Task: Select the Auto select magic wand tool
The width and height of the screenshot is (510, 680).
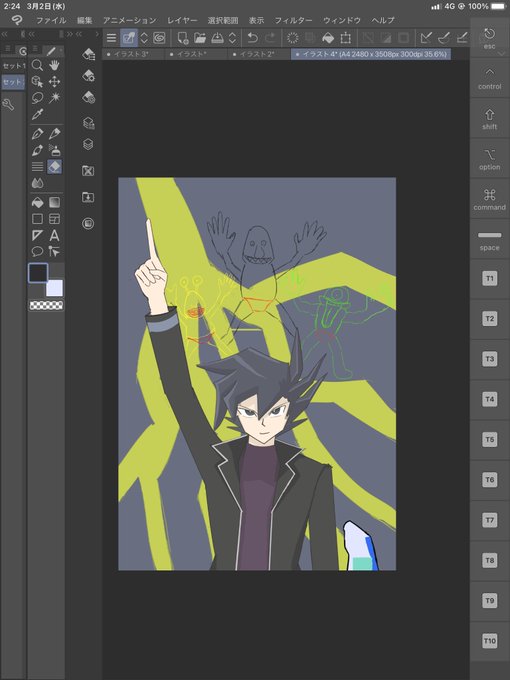Action: [x=54, y=98]
